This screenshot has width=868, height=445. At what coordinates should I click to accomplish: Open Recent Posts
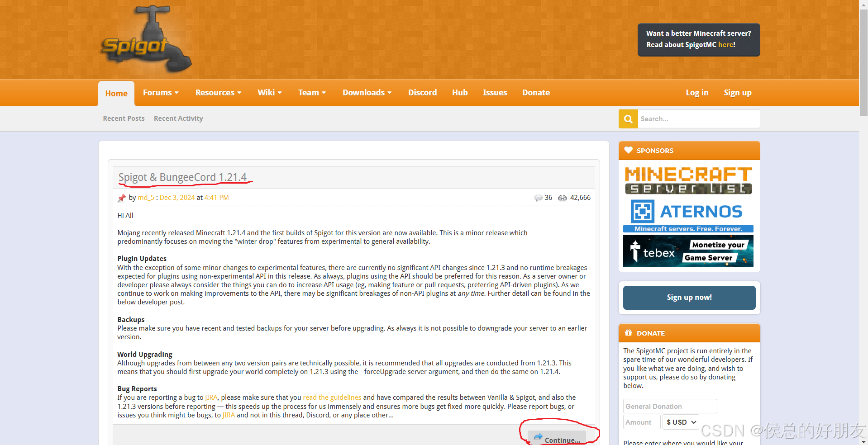pos(124,118)
